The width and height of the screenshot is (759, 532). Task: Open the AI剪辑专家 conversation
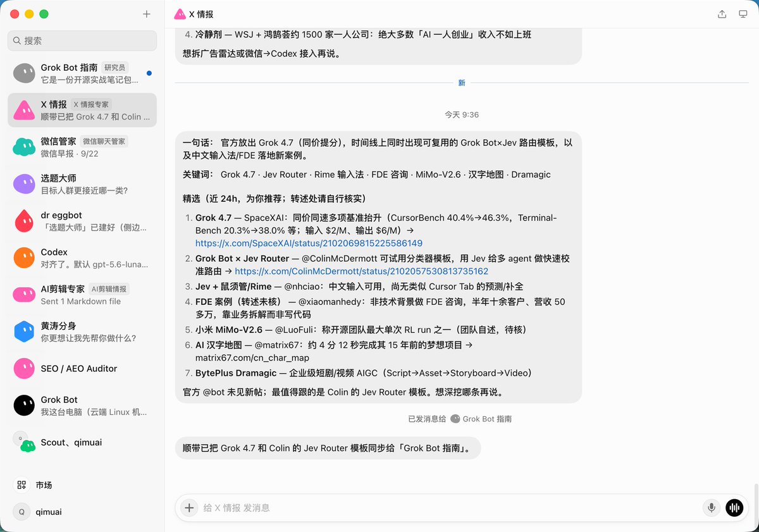[82, 295]
